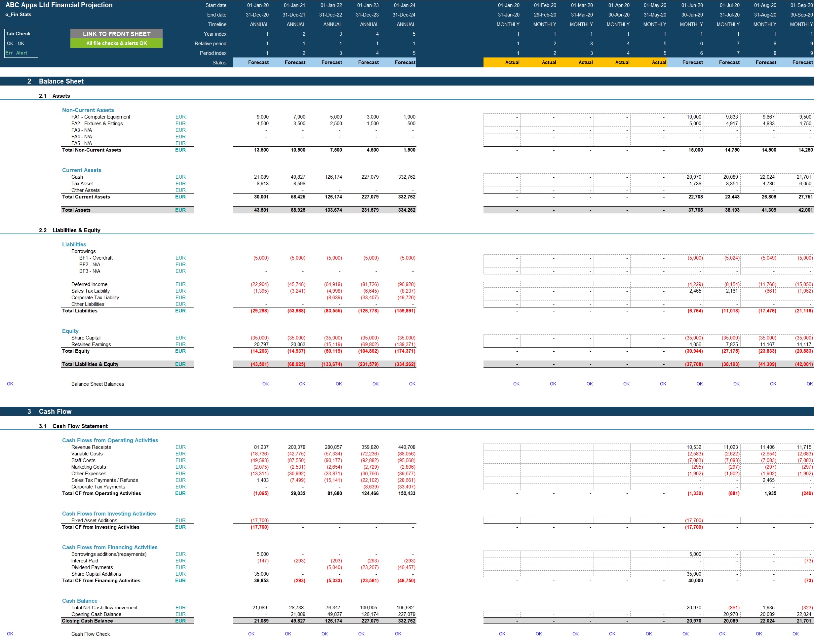The height and width of the screenshot is (644, 814).
Task: Click the monthly start date 01-Sep-20
Action: [x=801, y=5]
